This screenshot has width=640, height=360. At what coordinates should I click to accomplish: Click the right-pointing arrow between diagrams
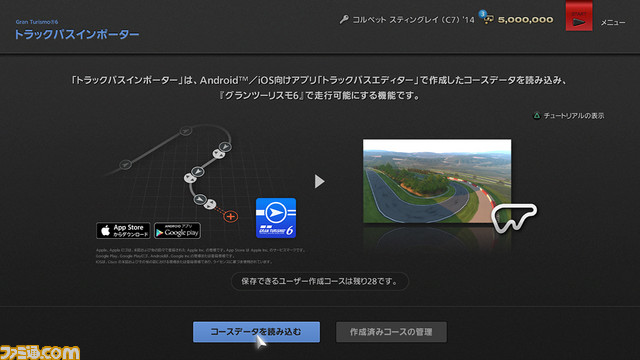click(x=319, y=181)
